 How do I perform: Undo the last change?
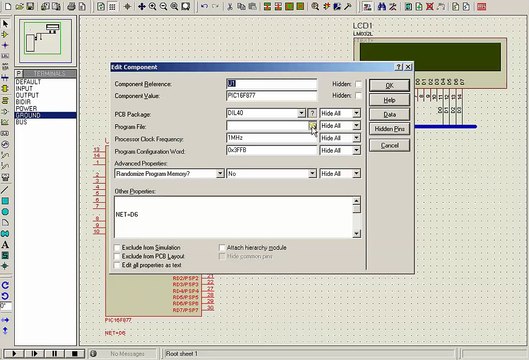[204, 6]
